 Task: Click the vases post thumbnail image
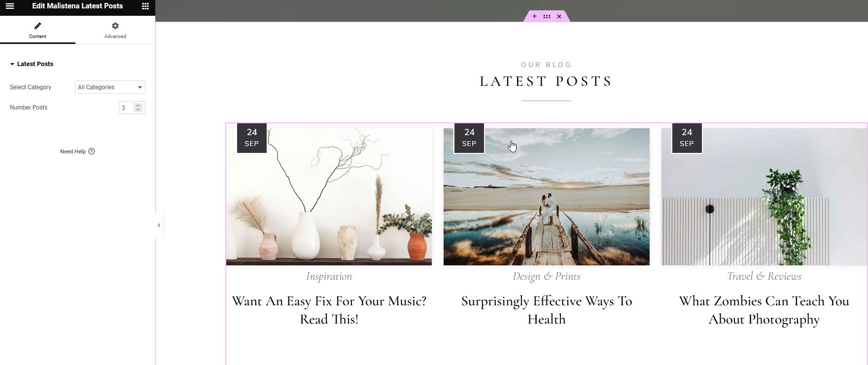click(x=329, y=197)
